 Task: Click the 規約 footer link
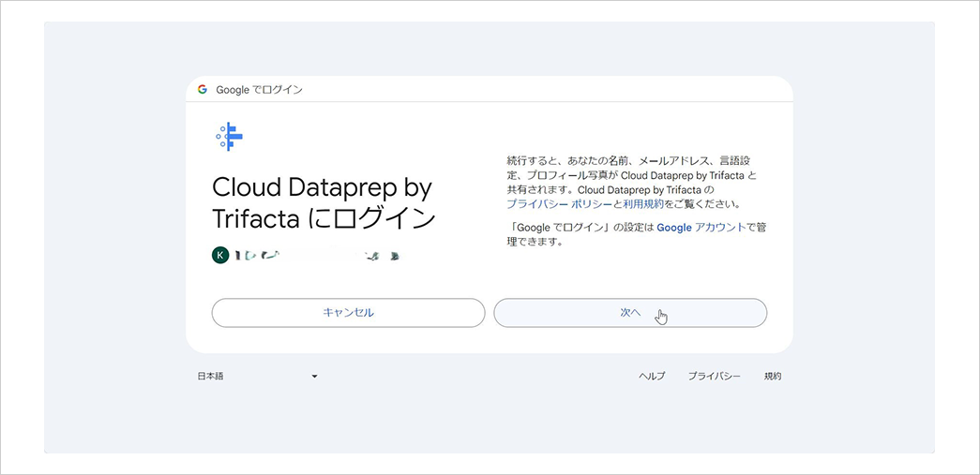pos(773,377)
